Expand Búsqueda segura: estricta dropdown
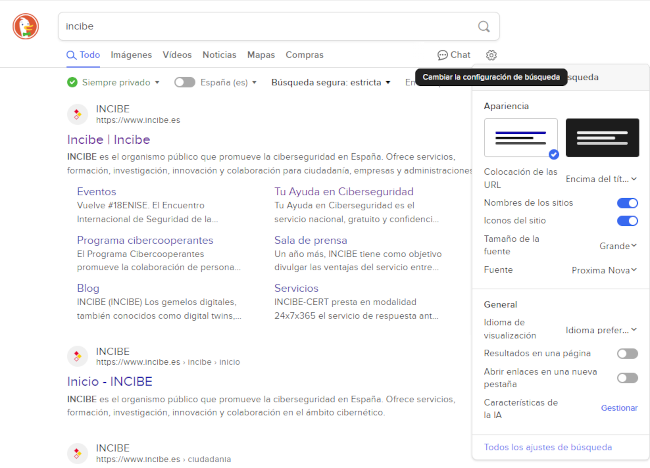The image size is (650, 468). pyautogui.click(x=330, y=82)
